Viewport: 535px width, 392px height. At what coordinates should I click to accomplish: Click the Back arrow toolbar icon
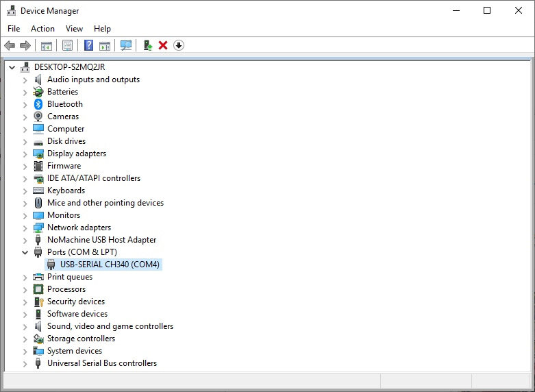(10, 45)
